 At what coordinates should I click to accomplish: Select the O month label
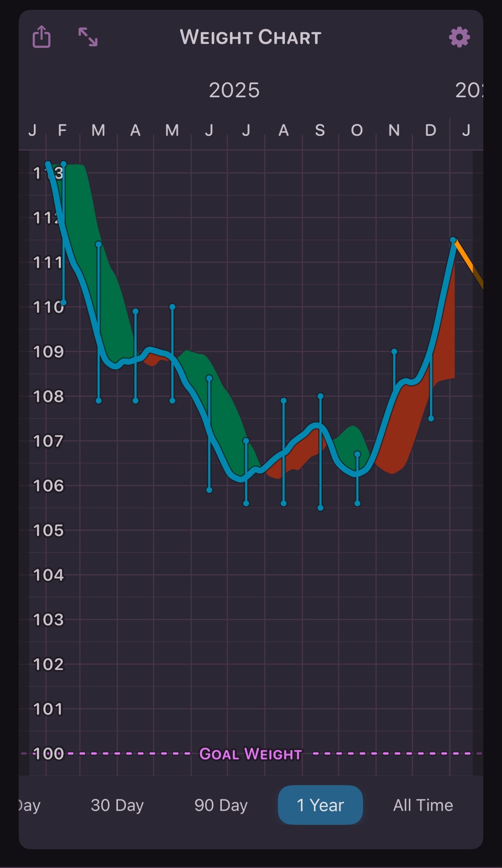click(x=357, y=130)
